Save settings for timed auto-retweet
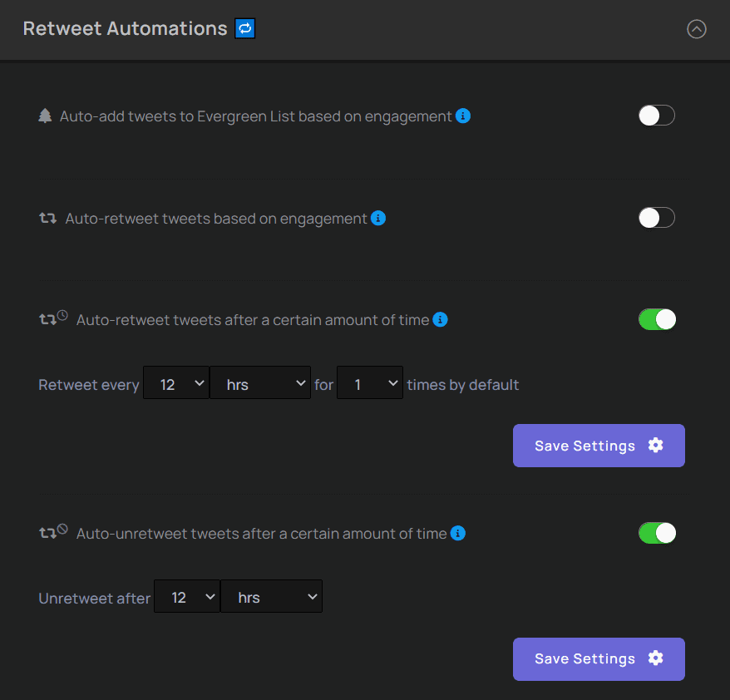The image size is (730, 700). pos(599,446)
